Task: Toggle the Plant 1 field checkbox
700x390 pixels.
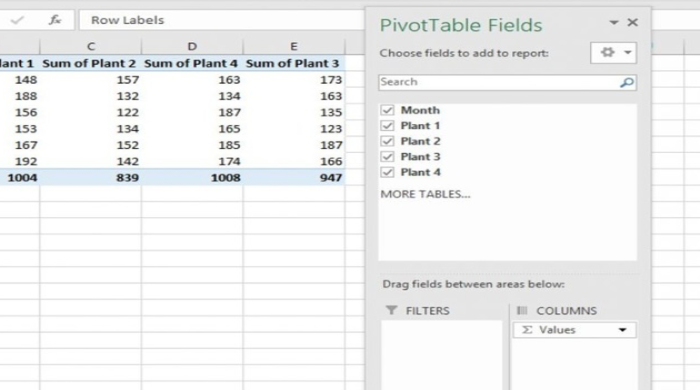Action: tap(388, 126)
